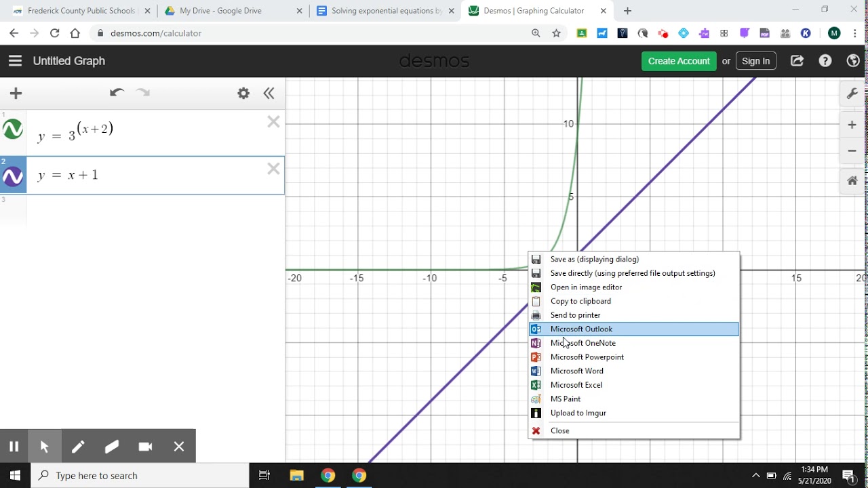Image resolution: width=868 pixels, height=488 pixels.
Task: Send capture to Microsoft Word
Action: coord(634,371)
